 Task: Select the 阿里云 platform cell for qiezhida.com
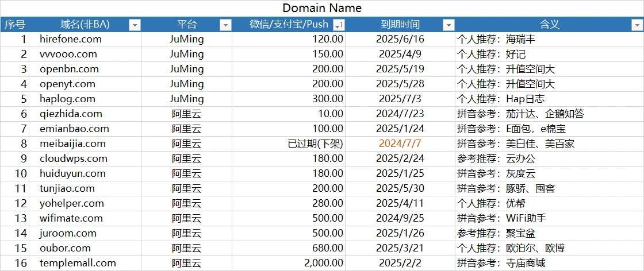point(186,114)
